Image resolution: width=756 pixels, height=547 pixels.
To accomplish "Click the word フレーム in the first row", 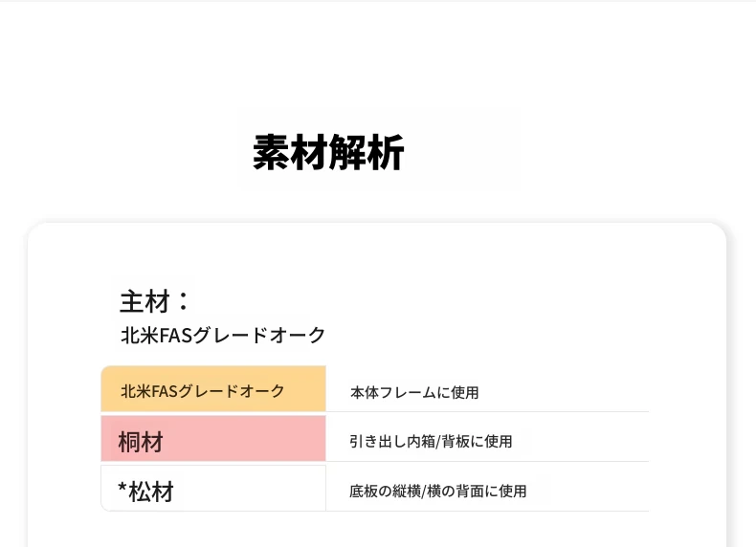I will click(408, 393).
